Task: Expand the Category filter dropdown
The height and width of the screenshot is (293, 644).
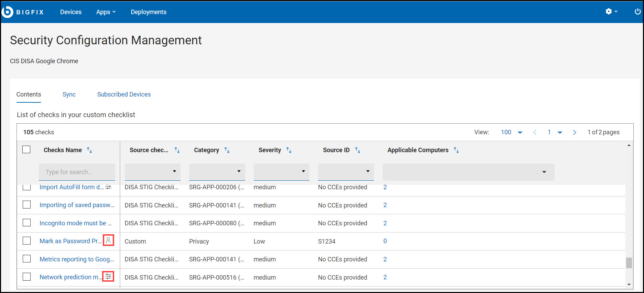Action: click(x=217, y=171)
